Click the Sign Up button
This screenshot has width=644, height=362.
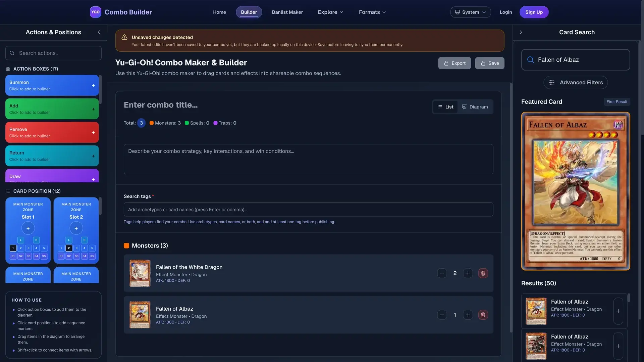tap(534, 12)
